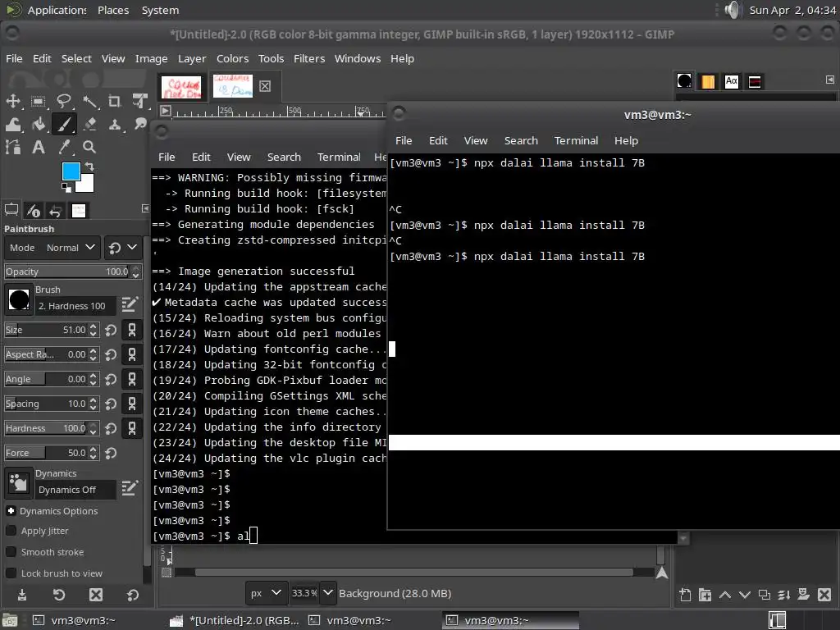Enable Apply Jitter checkbox
840x630 pixels.
[11, 531]
